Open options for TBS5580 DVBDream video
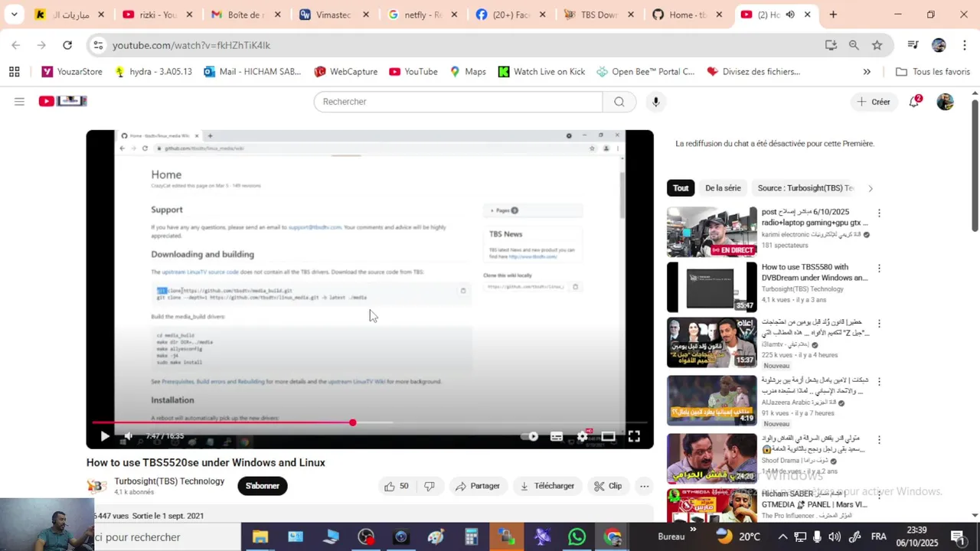Image resolution: width=980 pixels, height=551 pixels. 879,269
